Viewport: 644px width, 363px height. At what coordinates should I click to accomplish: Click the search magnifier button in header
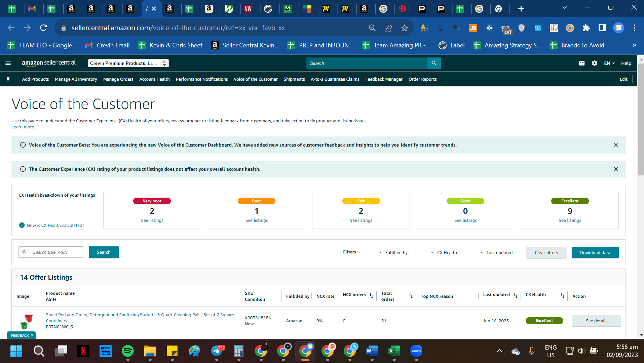tap(434, 63)
